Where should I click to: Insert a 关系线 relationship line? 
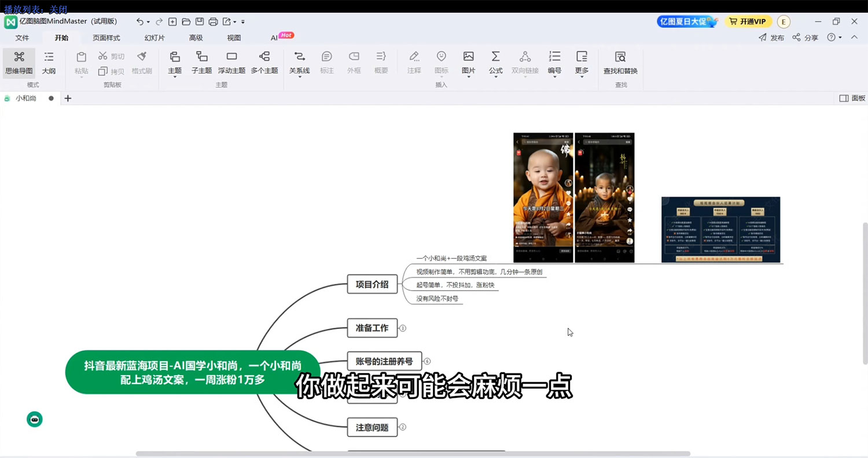click(x=299, y=63)
